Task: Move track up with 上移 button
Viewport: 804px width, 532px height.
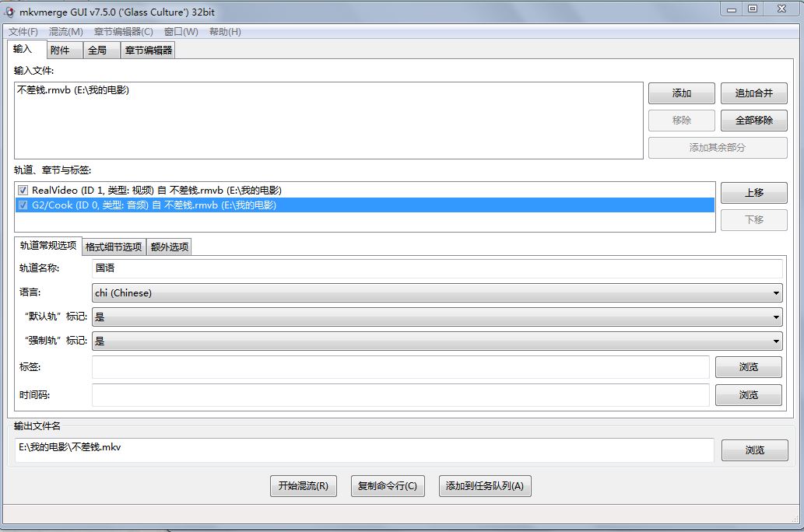Action: click(x=753, y=193)
